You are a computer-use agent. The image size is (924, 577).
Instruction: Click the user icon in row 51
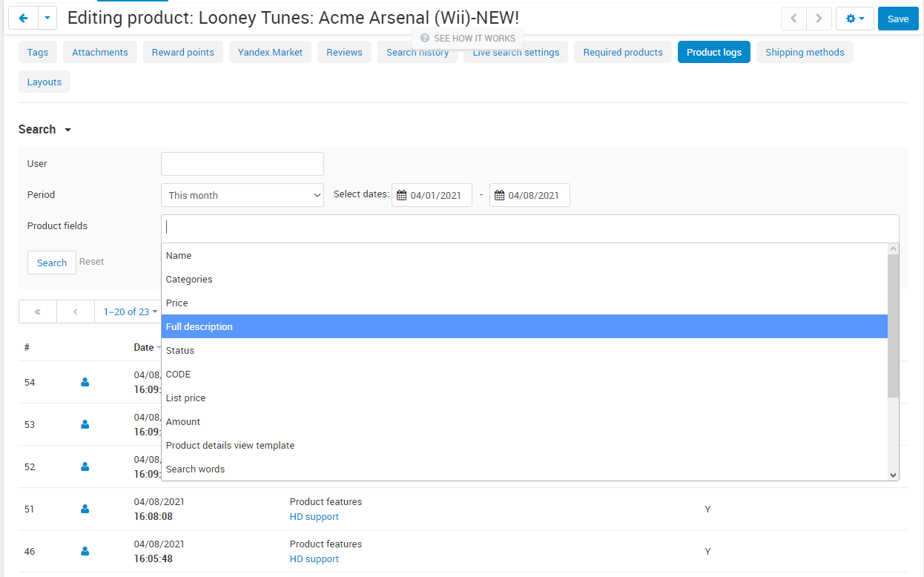(85, 509)
